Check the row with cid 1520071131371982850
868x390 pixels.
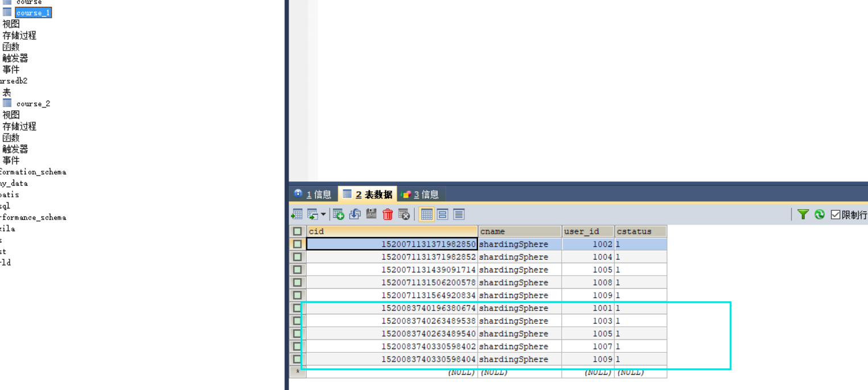point(297,244)
